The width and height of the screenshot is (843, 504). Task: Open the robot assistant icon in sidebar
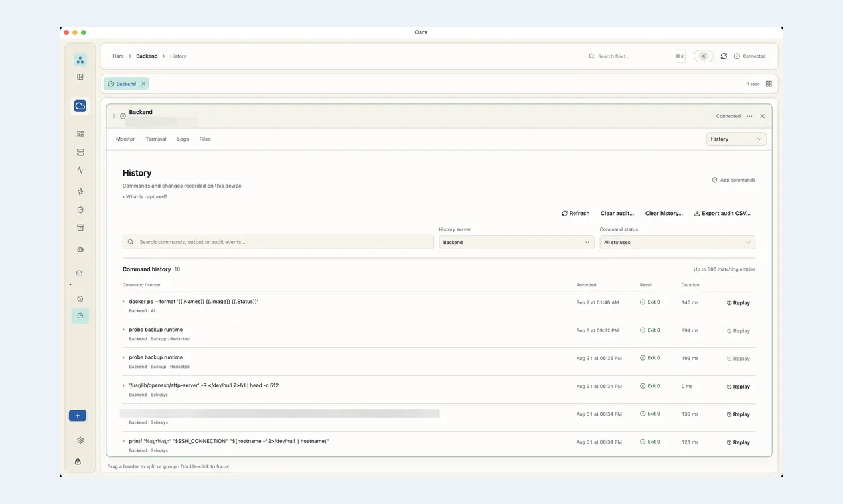click(80, 249)
